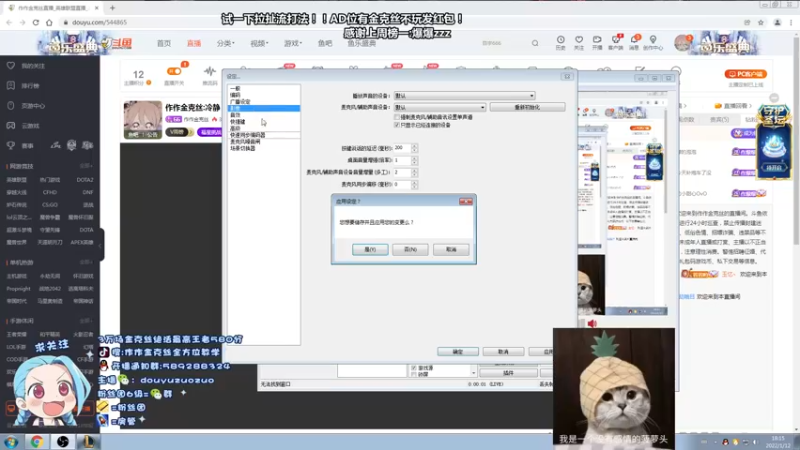Click the microphone sync offset stepper arrows

point(414,184)
